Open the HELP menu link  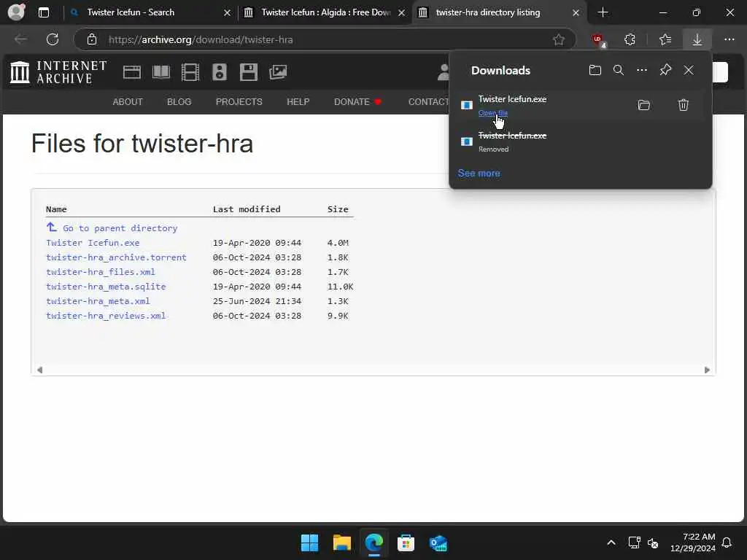click(x=298, y=102)
